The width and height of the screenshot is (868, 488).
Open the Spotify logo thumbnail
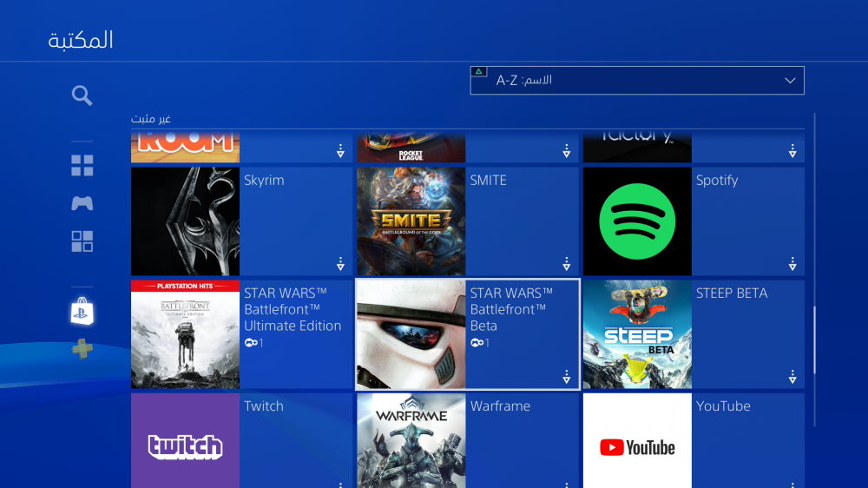point(637,221)
